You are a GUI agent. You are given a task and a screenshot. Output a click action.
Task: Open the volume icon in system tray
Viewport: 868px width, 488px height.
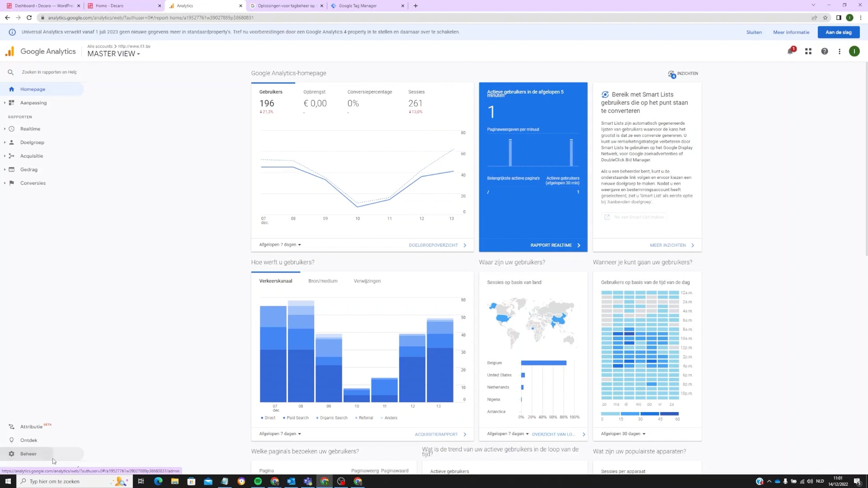tap(810, 481)
